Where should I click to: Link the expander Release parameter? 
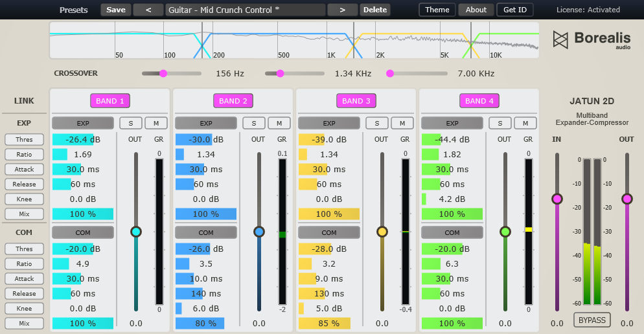24,184
